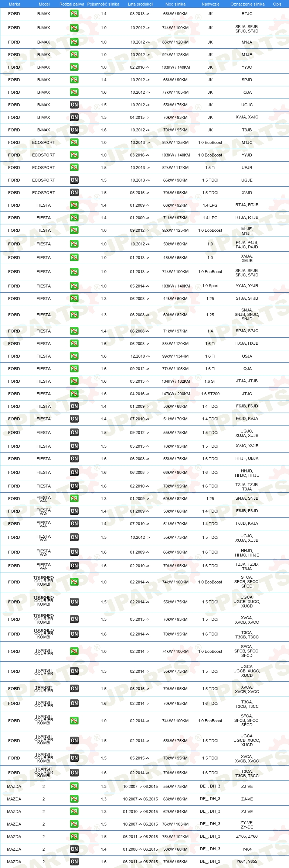
Task: Click petrol icon in B-MAX YYJC row
Action: pyautogui.click(x=74, y=67)
